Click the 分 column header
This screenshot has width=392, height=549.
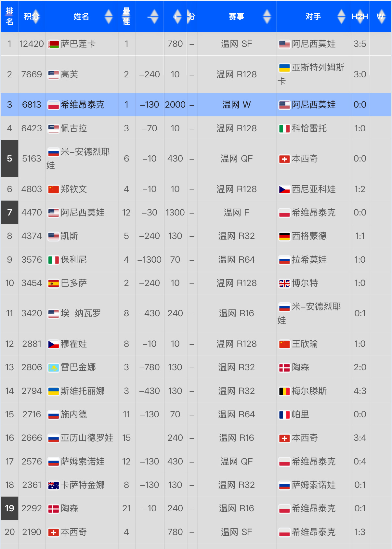coord(192,16)
